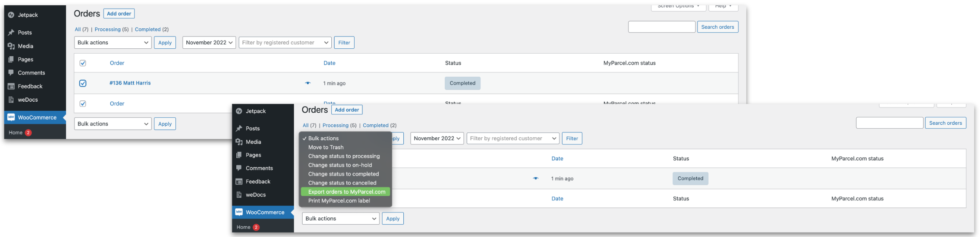Click the WooCommerce icon in the background sidebar
This screenshot has width=980, height=237.
[x=11, y=117]
